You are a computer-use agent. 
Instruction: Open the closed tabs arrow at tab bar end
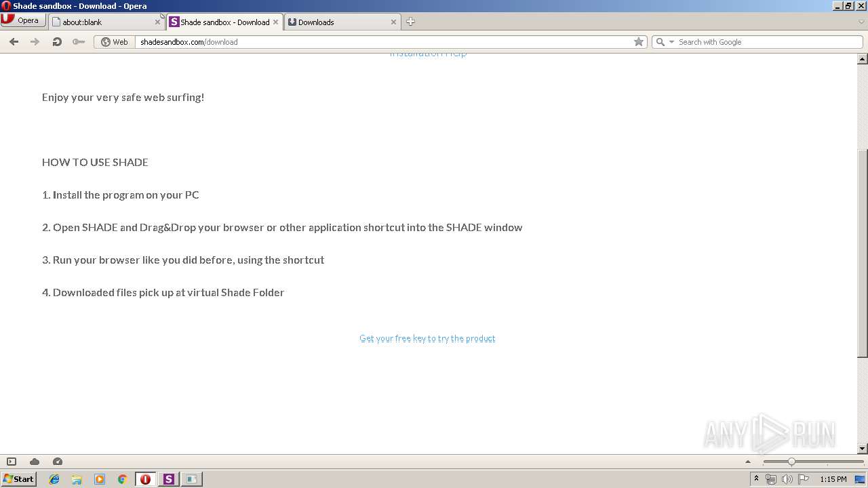(x=861, y=22)
